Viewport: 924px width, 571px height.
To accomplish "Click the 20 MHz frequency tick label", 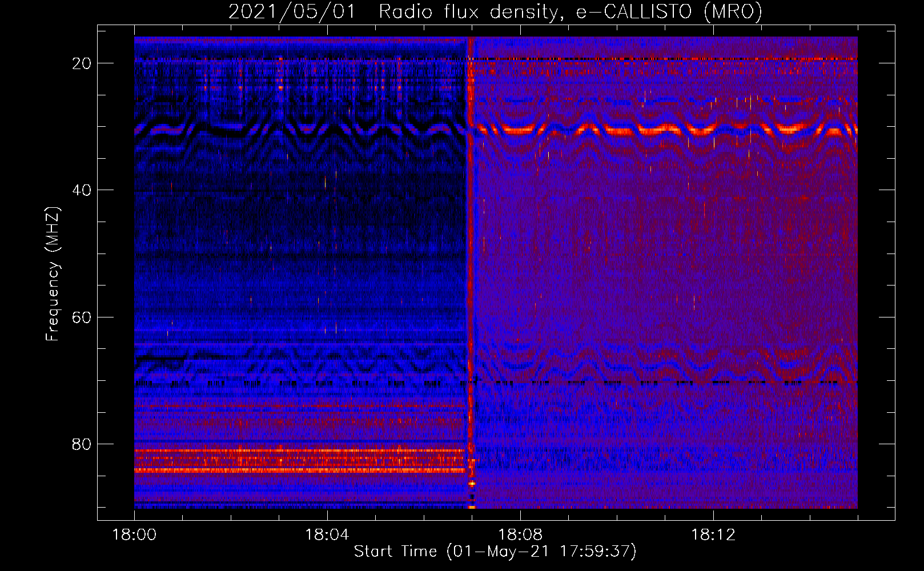I will (x=82, y=63).
